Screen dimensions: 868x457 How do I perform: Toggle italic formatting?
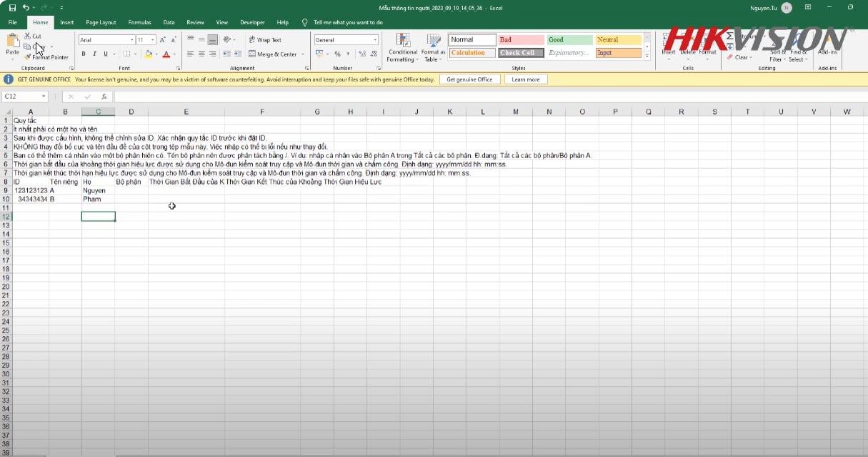tap(94, 54)
